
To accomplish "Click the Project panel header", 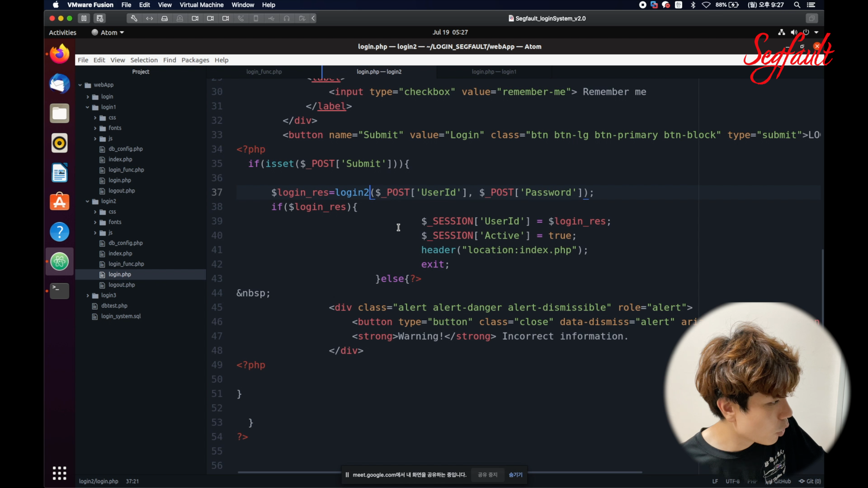I will point(141,72).
